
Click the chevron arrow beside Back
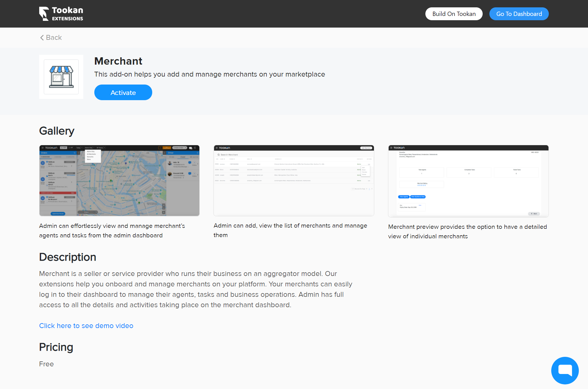pos(42,38)
